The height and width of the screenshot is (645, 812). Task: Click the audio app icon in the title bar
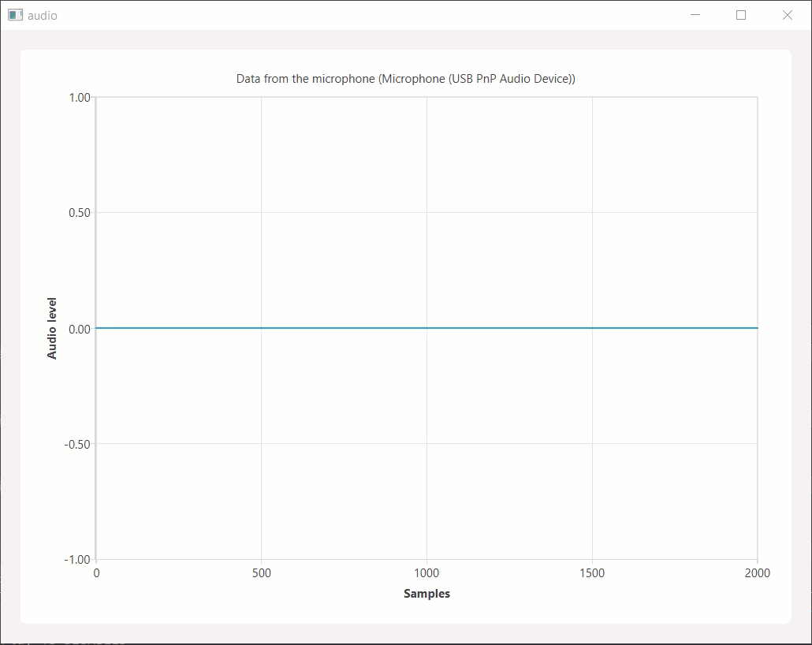tap(15, 15)
